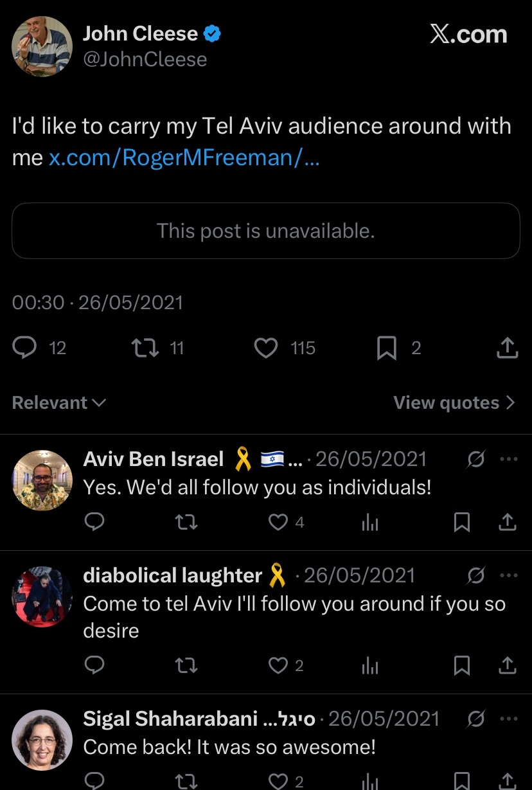This screenshot has width=532, height=790.
Task: Like John Cleese's post with 115 likes
Action: [265, 348]
